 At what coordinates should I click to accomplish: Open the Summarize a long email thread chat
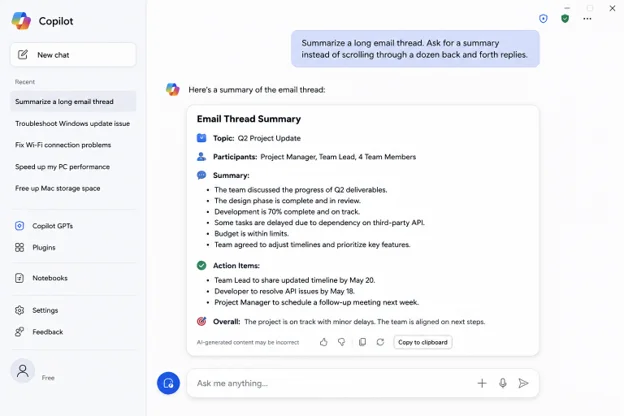pos(73,102)
